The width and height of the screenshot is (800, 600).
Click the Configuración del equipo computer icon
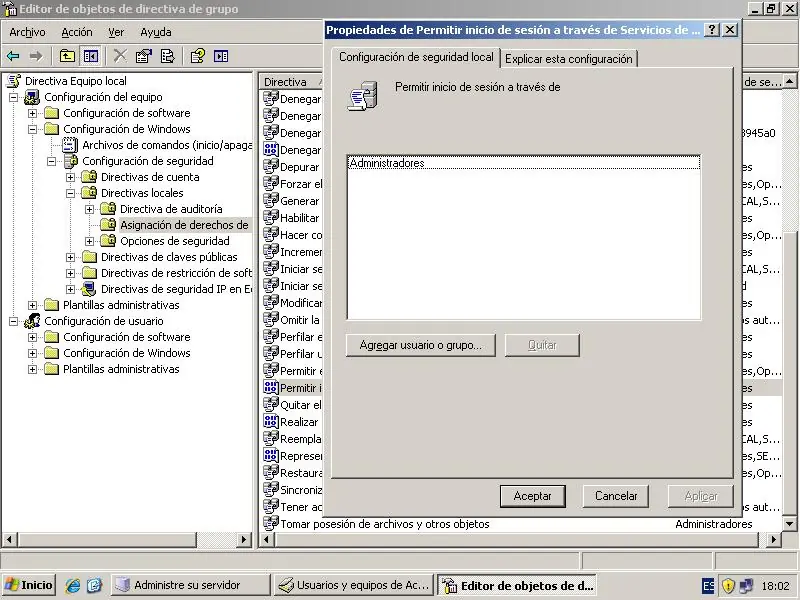point(32,97)
